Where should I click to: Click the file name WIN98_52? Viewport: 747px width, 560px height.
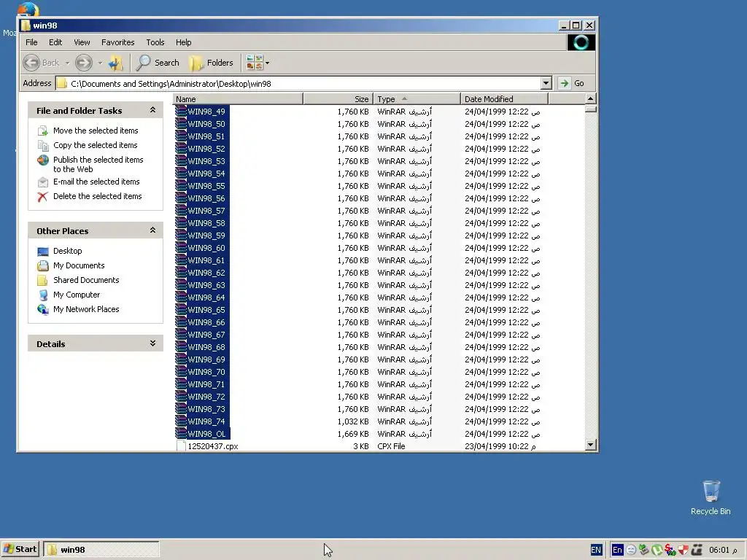206,149
